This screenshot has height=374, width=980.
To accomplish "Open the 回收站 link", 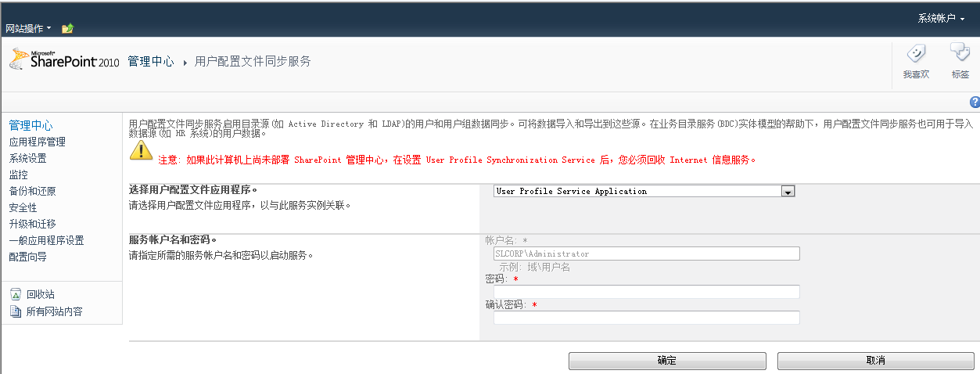I will [41, 294].
